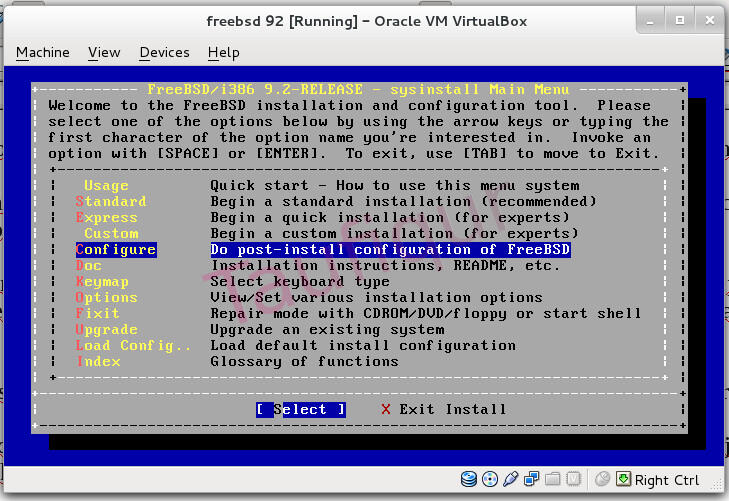The width and height of the screenshot is (729, 501).
Task: Click 'Begin a quick installation (for experts)' description
Action: tap(390, 218)
